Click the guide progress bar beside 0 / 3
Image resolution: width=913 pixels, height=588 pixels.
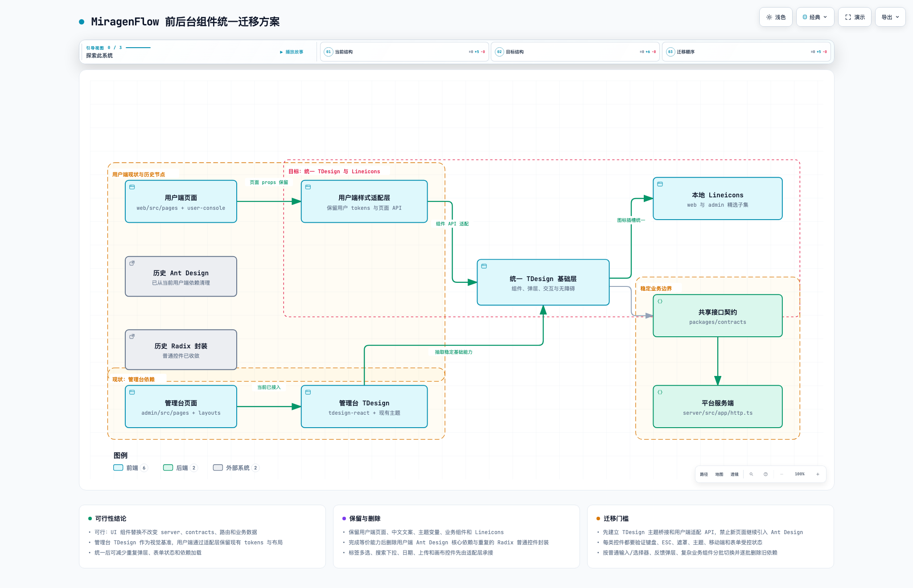pyautogui.click(x=138, y=48)
